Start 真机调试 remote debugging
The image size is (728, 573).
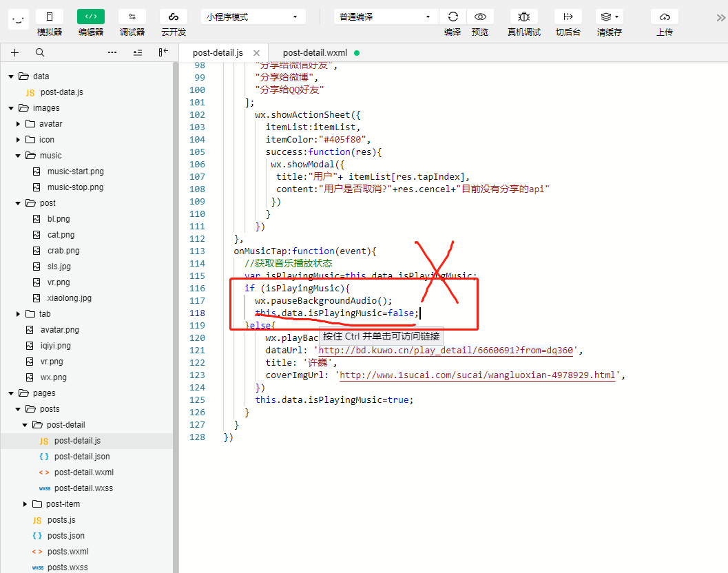pyautogui.click(x=523, y=17)
